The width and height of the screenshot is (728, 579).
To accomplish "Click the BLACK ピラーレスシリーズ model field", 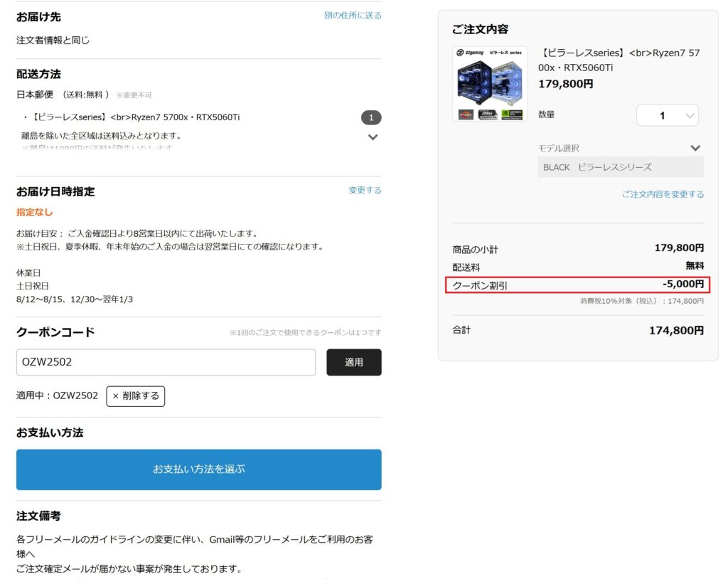I will tap(619, 167).
